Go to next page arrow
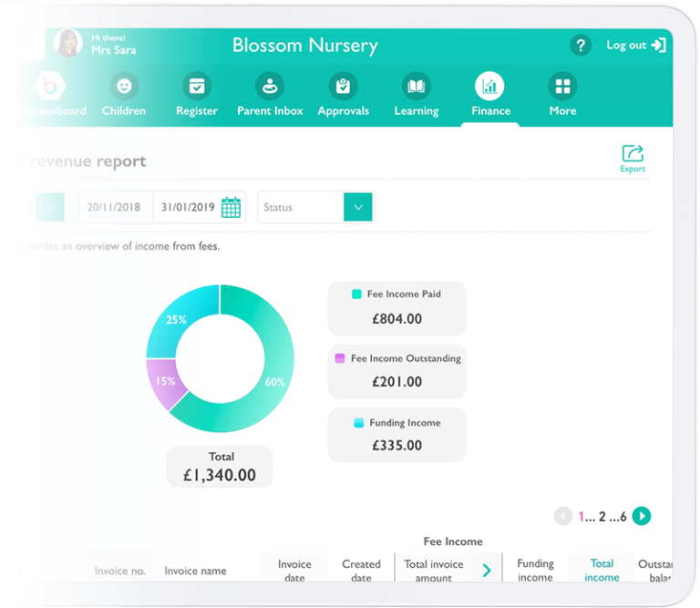The height and width of the screenshot is (608, 700). click(642, 516)
